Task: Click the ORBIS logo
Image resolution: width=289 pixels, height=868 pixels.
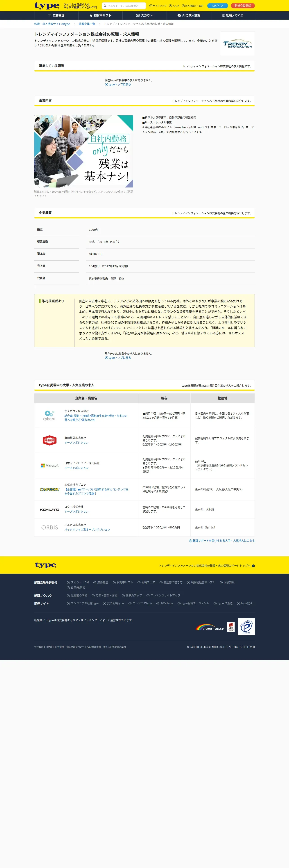Action: tap(50, 527)
